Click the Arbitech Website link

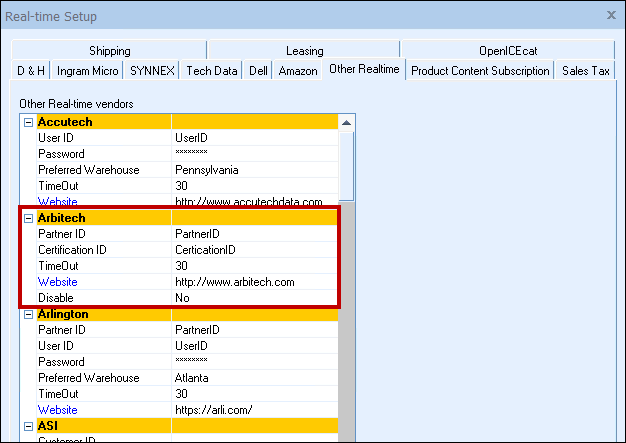[x=57, y=282]
